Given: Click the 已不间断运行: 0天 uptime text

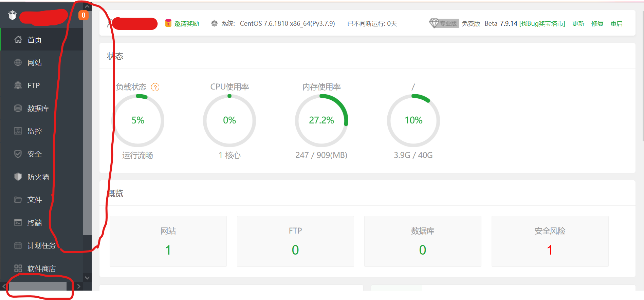Looking at the screenshot, I should click(372, 23).
